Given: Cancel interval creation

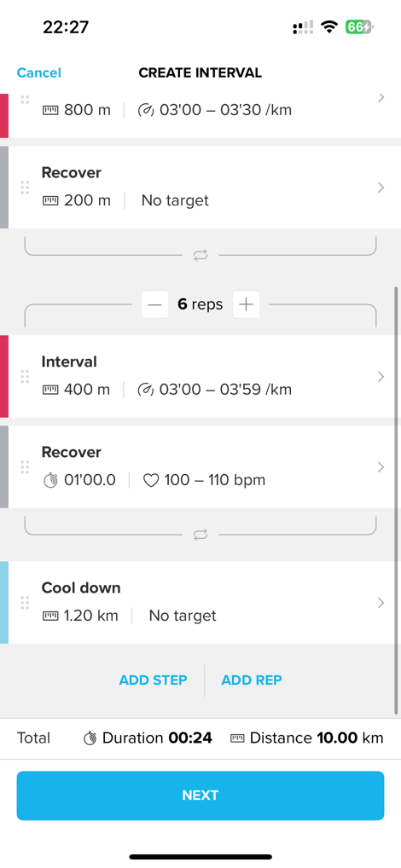Looking at the screenshot, I should click(x=38, y=72).
